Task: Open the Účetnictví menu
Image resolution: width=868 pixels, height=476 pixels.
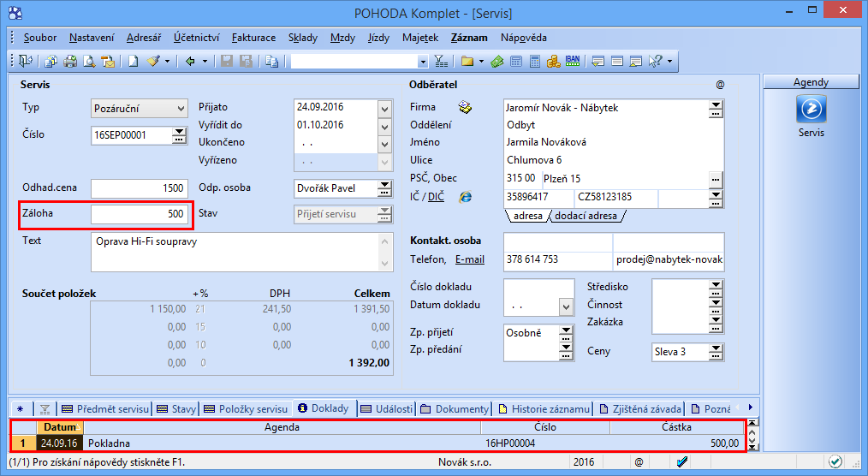Action: point(196,38)
